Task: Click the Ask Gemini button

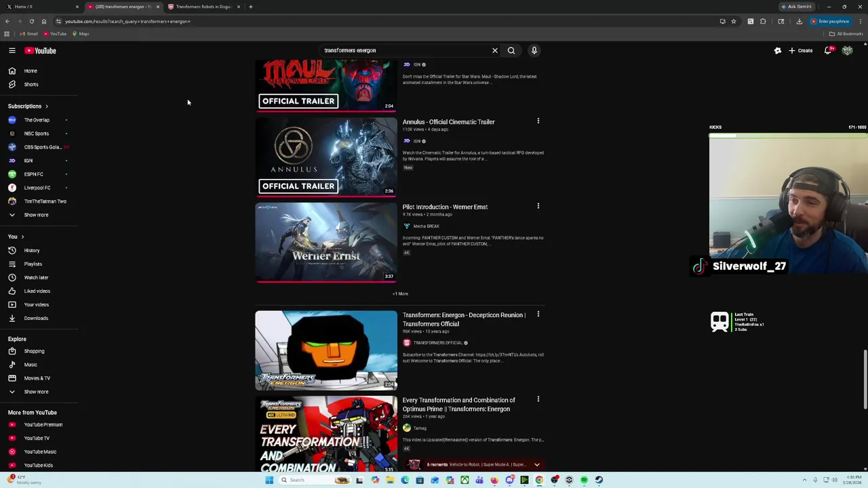Action: [x=796, y=7]
